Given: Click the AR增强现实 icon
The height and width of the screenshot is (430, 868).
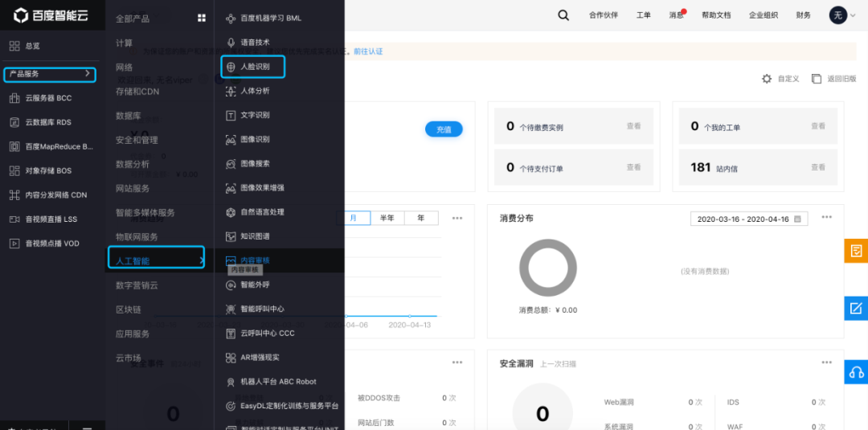Looking at the screenshot, I should point(231,358).
